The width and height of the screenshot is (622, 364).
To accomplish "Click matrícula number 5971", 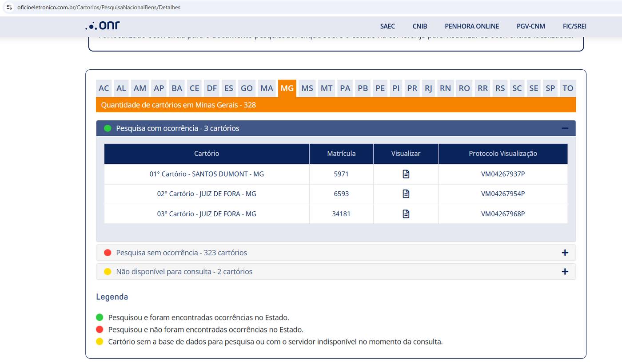I will 341,174.
